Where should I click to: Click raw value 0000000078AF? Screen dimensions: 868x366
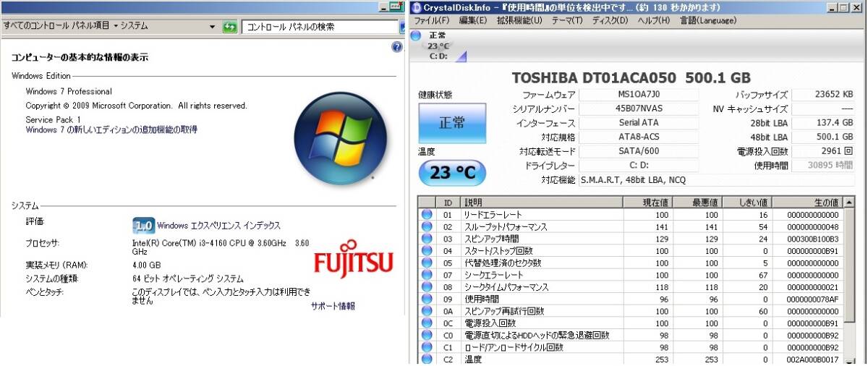click(x=811, y=299)
